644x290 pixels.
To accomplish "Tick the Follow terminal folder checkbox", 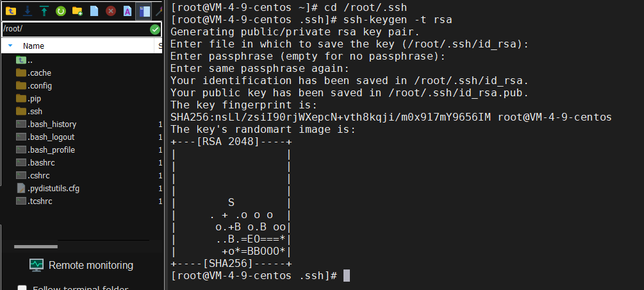I will (x=22, y=288).
